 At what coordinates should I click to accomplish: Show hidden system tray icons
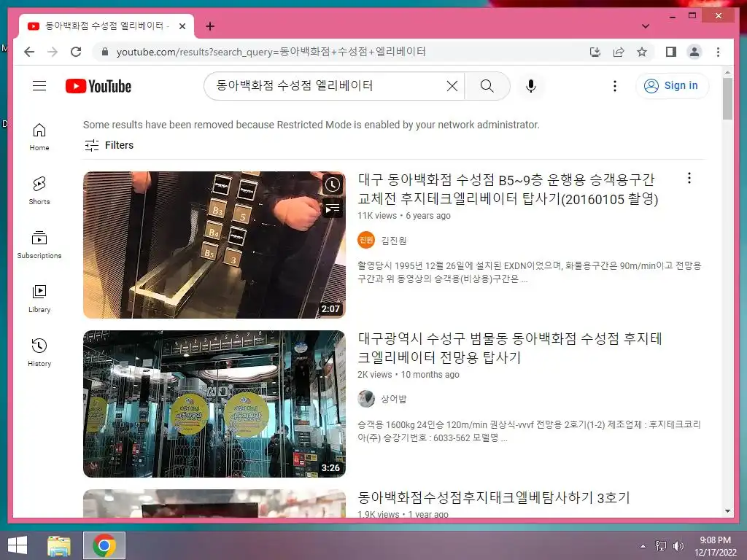point(643,545)
